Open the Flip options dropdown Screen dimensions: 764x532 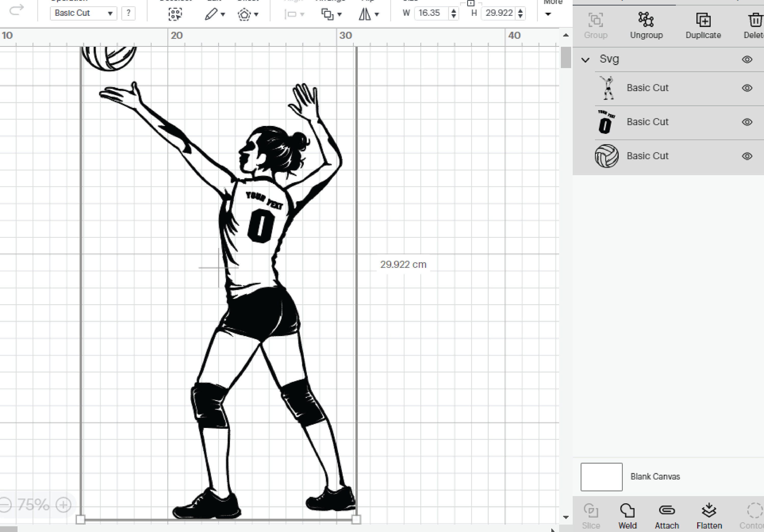click(x=376, y=14)
